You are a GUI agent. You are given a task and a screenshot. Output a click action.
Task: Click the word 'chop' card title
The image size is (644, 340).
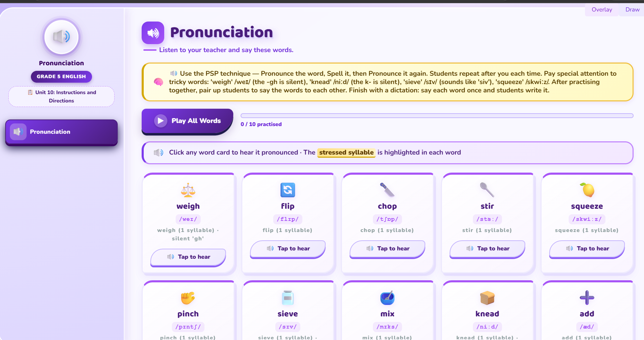[387, 206]
